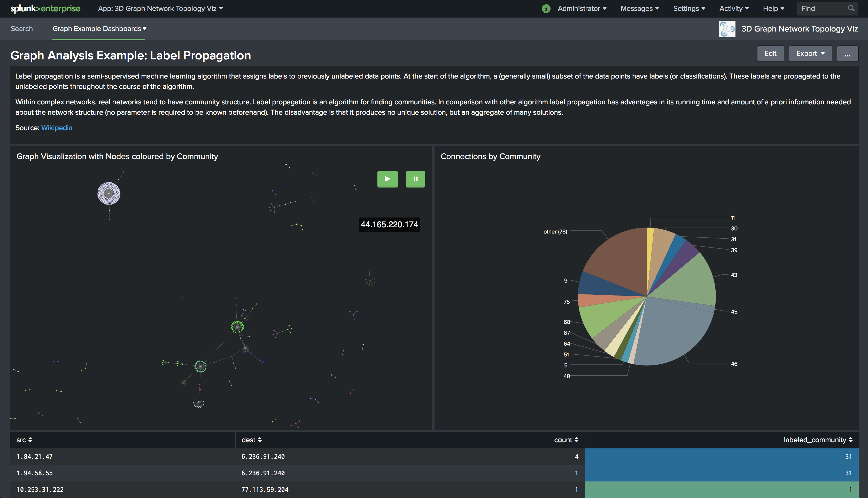Click the dest cell 77.113.59.204
The image size is (868, 498).
(x=265, y=489)
